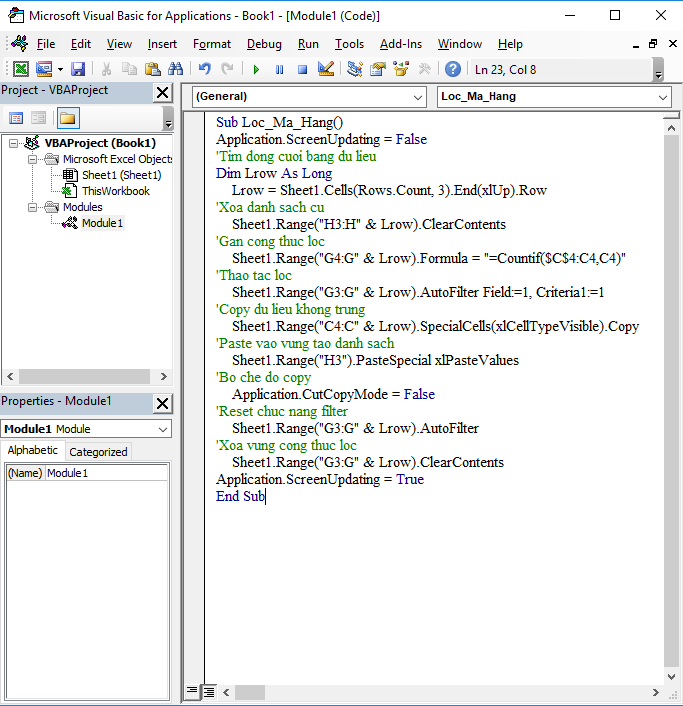Run the macro with the green play icon
This screenshot has width=683, height=706.
click(256, 69)
